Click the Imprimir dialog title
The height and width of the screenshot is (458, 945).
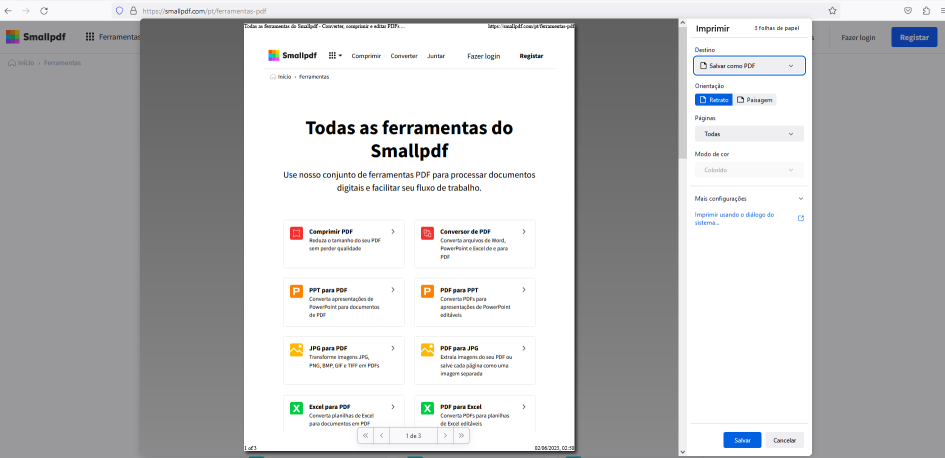tap(712, 28)
